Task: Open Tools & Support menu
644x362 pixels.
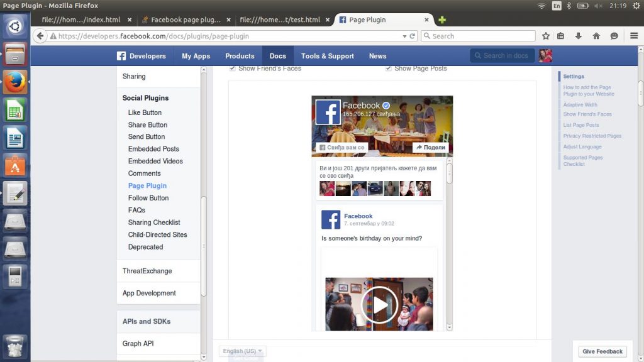Action: click(x=327, y=56)
